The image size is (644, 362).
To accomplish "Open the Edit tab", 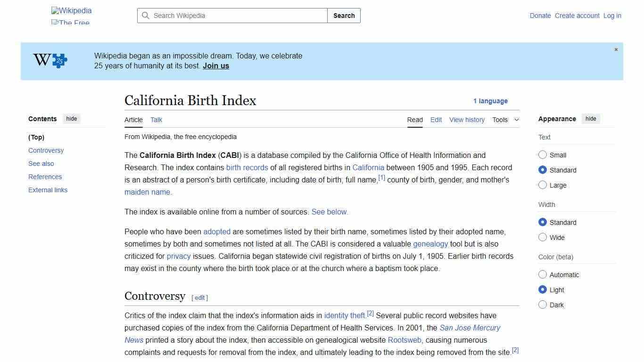I will click(x=436, y=120).
